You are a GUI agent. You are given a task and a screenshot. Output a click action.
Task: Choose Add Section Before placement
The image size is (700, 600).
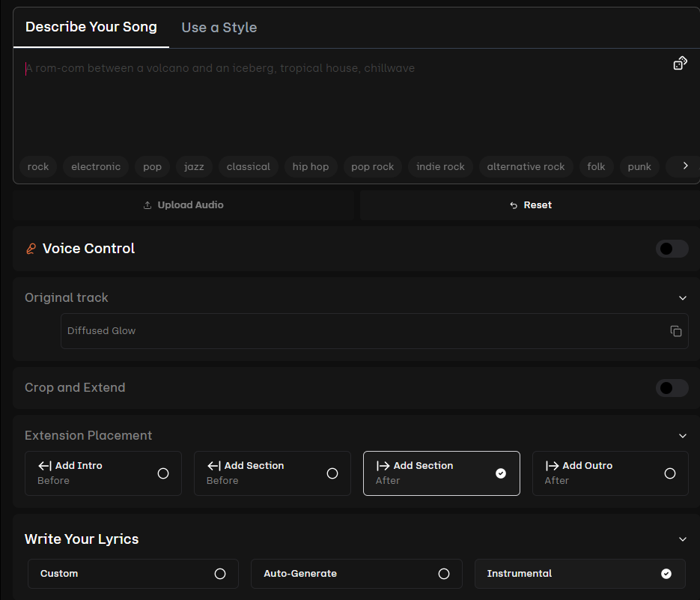pyautogui.click(x=272, y=473)
